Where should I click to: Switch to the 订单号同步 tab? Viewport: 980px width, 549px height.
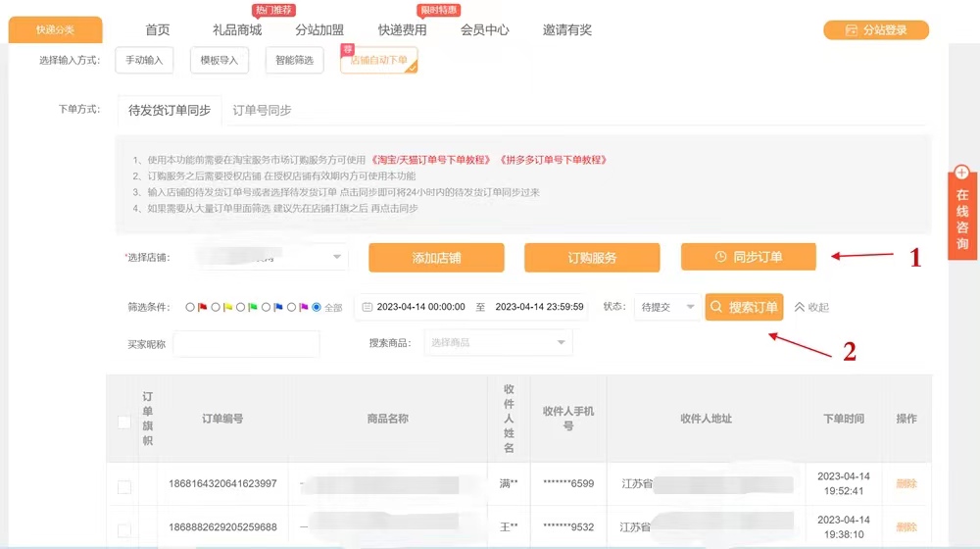point(262,110)
